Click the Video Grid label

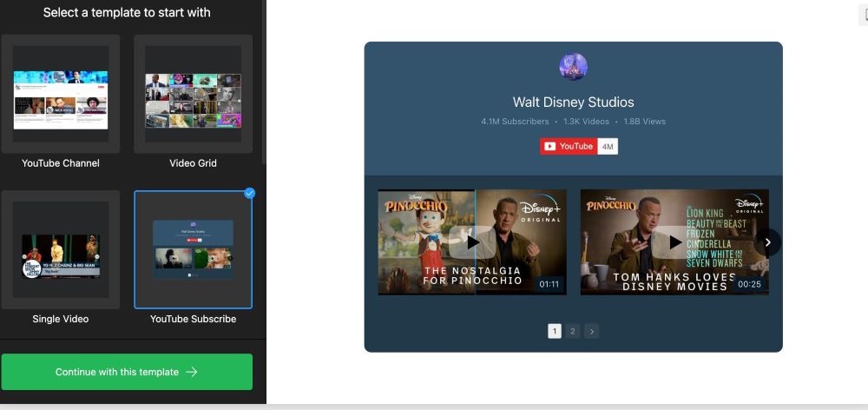point(194,163)
